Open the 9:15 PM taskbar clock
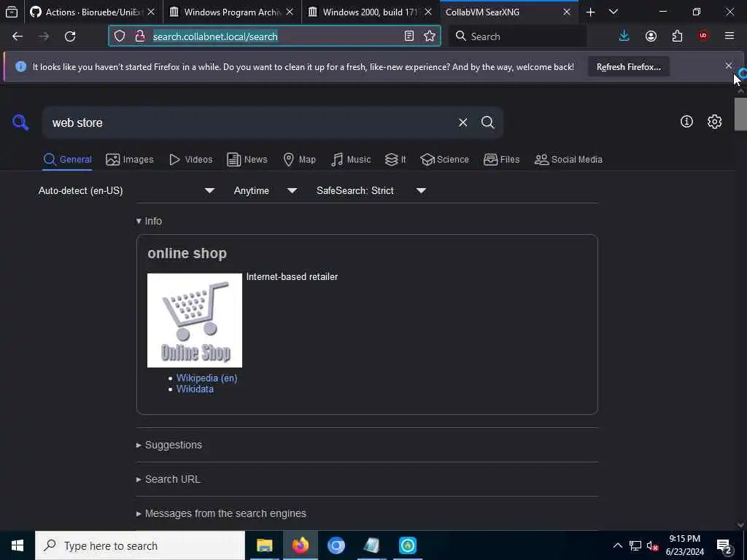 pyautogui.click(x=684, y=545)
